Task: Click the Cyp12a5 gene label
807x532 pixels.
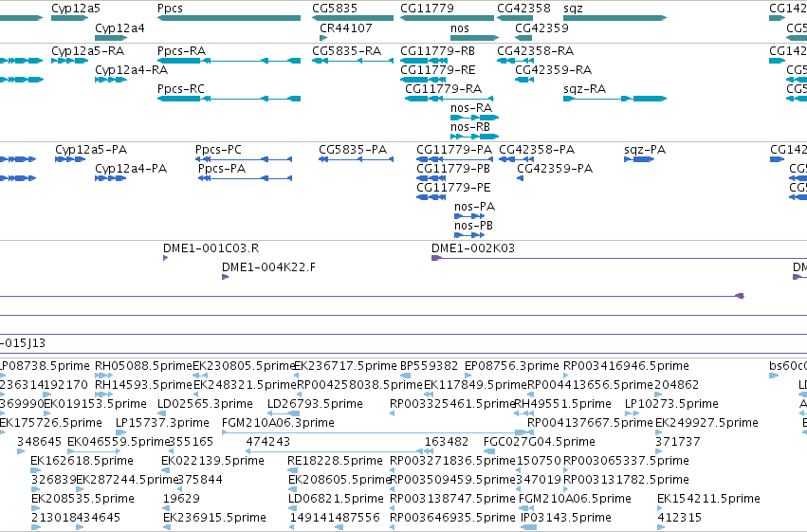Action: (76, 9)
